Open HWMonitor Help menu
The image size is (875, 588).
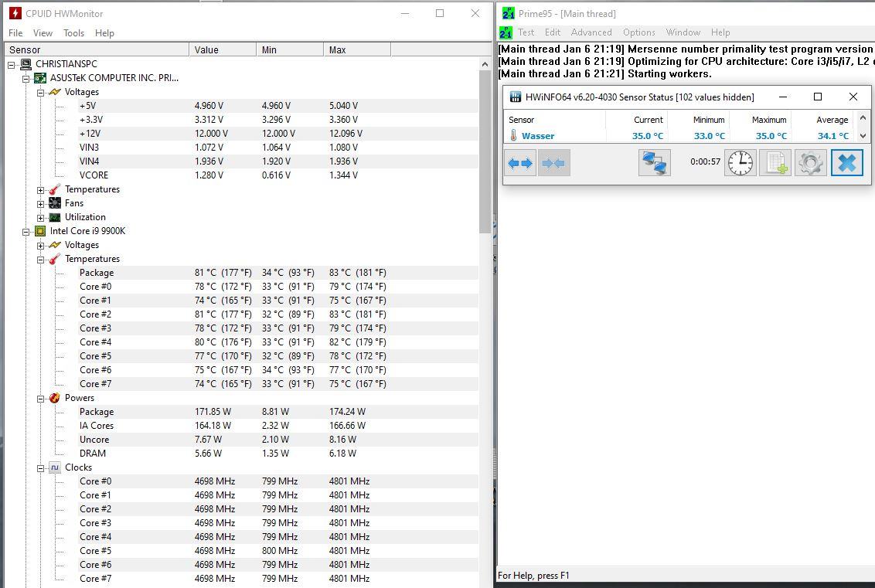pyautogui.click(x=104, y=33)
